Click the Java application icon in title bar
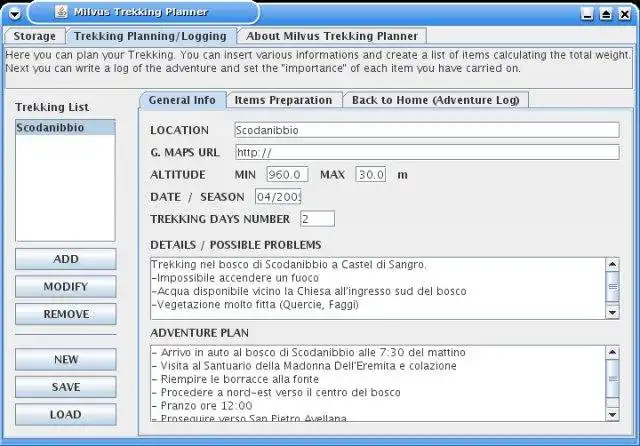Screen dimensions: 640x446 pos(61,11)
